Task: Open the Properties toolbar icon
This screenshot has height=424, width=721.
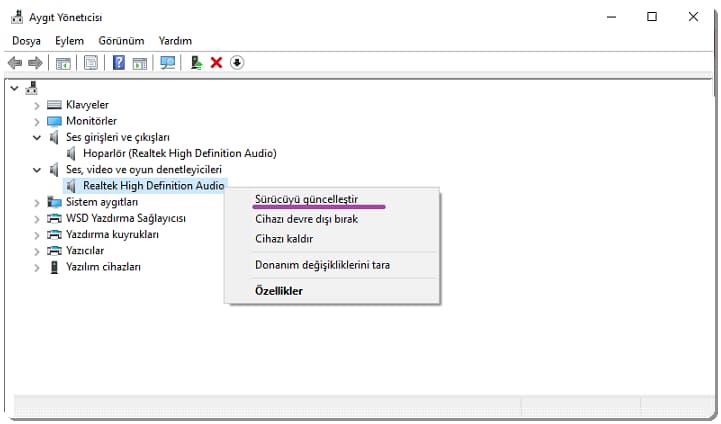Action: [91, 63]
